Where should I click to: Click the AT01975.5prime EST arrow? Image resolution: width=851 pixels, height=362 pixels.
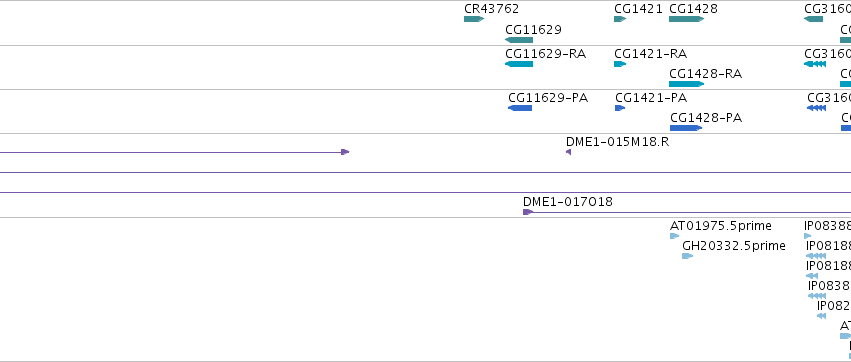[x=675, y=236]
